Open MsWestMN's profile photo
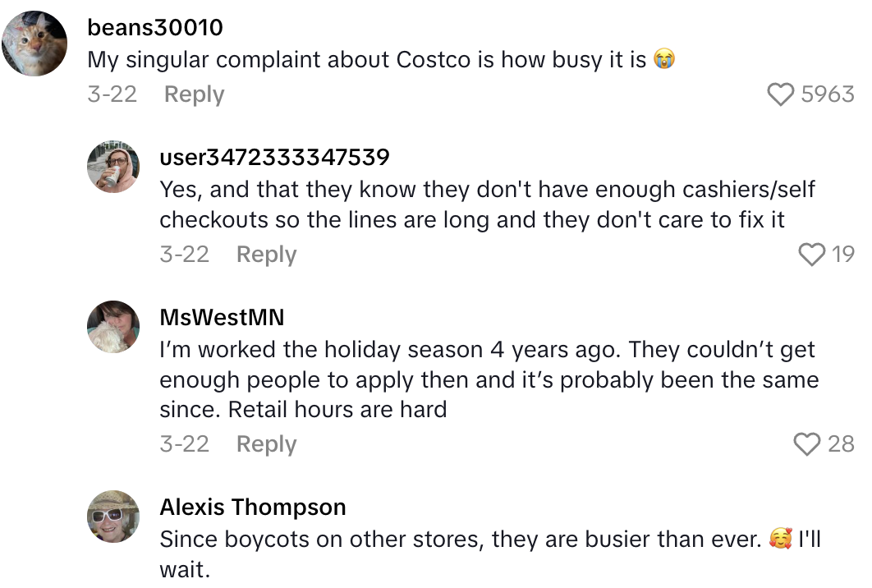The image size is (872, 588). (113, 326)
